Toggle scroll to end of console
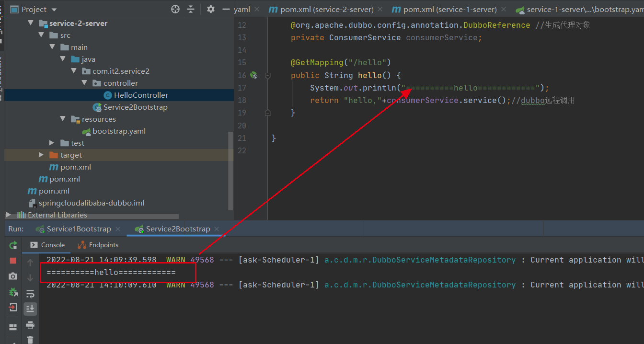This screenshot has height=344, width=644. point(30,309)
